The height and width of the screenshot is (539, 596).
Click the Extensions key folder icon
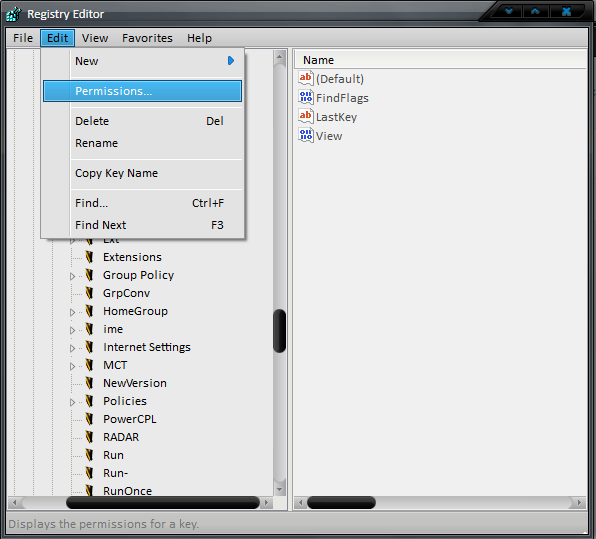click(x=90, y=257)
